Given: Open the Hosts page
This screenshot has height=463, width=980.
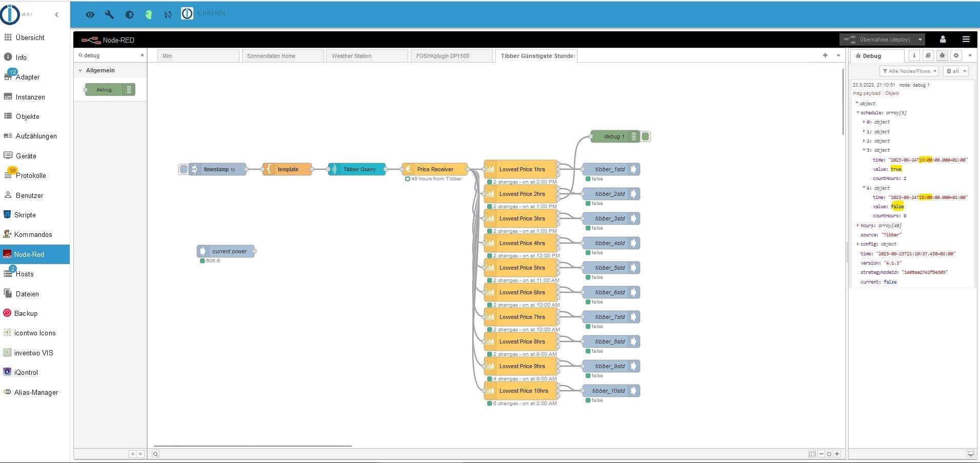Looking at the screenshot, I should tap(35, 274).
